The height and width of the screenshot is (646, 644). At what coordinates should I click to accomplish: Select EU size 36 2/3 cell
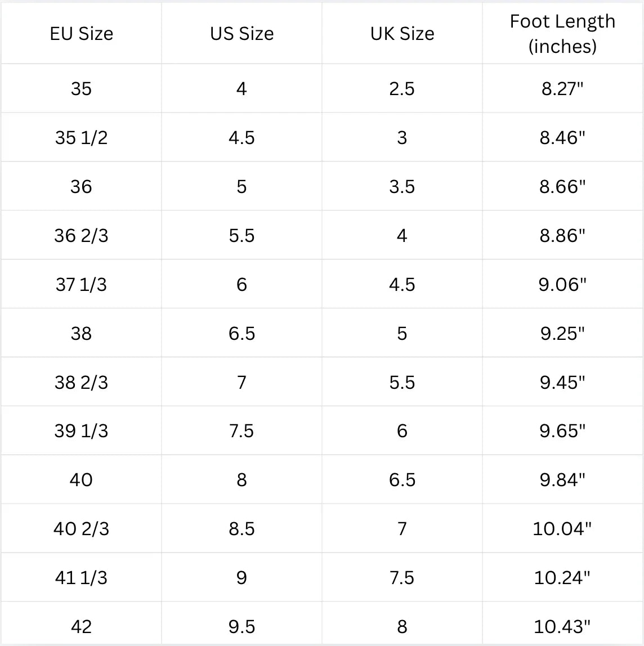(81, 235)
